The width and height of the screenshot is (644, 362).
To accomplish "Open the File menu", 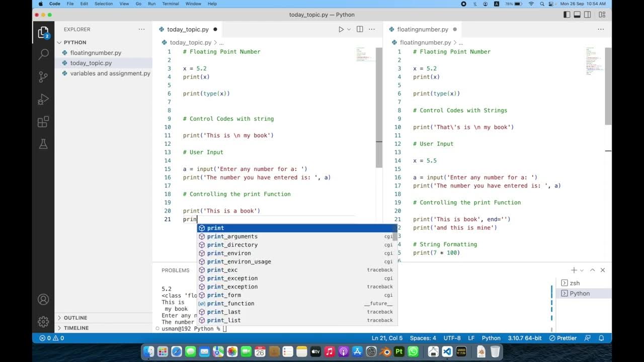I will pos(70,4).
